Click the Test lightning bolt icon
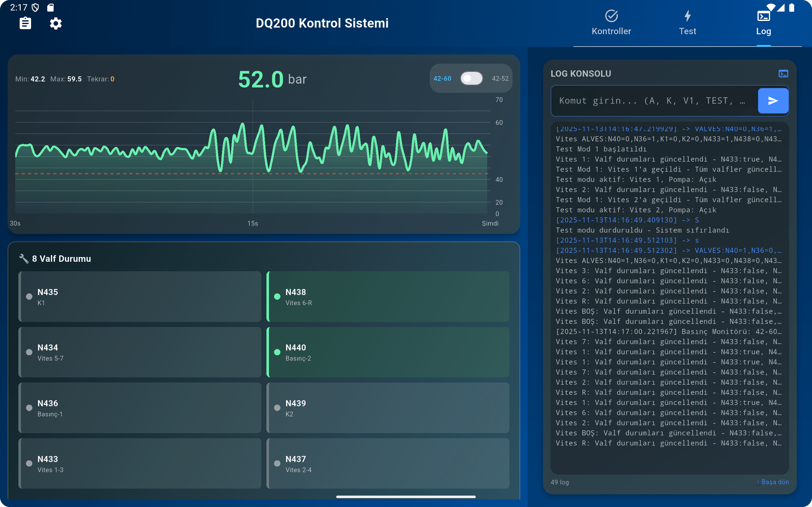The height and width of the screenshot is (507, 812). pos(687,16)
